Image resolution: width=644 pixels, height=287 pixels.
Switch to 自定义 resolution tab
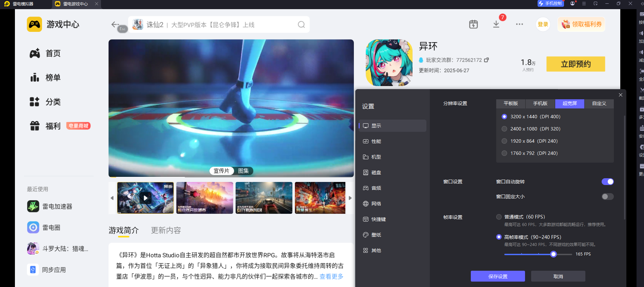tap(599, 104)
